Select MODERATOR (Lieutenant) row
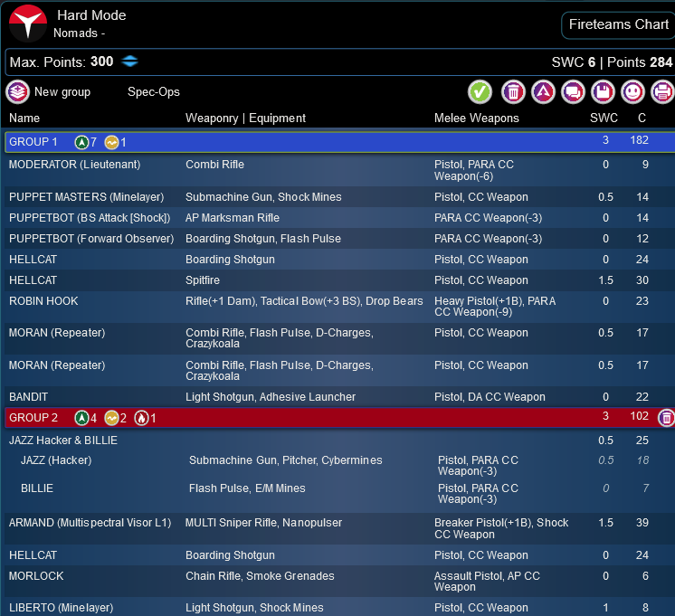Image resolution: width=675 pixels, height=616 pixels. [339, 170]
